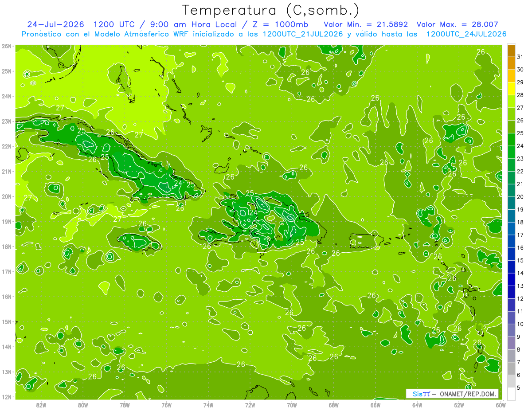This screenshot has width=532, height=411.
Task: Click the 17N latitude axis label
Action: tap(7, 272)
